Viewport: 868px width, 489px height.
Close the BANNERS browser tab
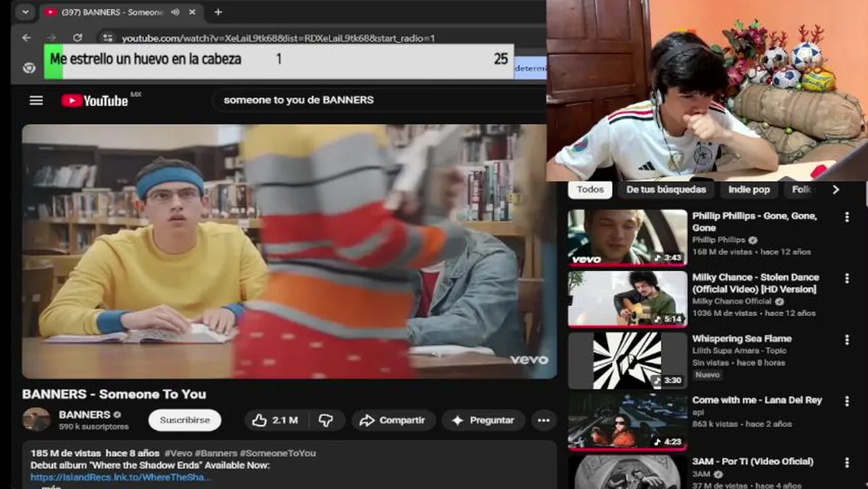pyautogui.click(x=193, y=12)
